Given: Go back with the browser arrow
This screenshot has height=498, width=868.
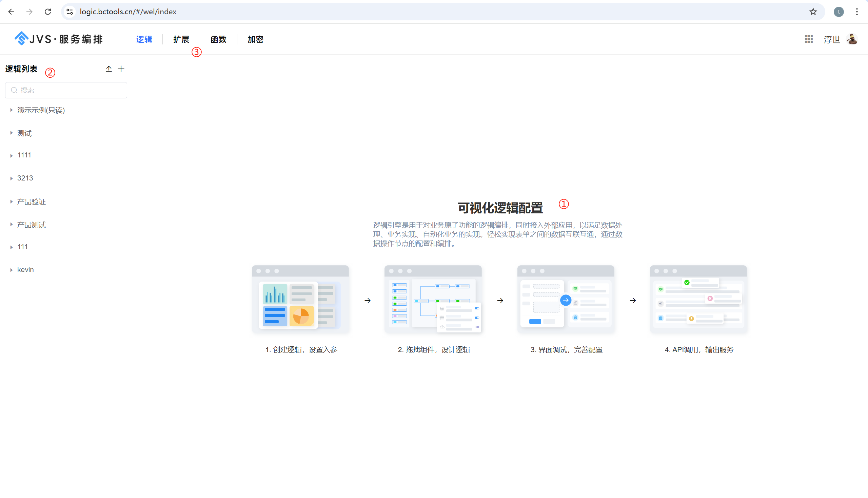Looking at the screenshot, I should click(x=11, y=12).
